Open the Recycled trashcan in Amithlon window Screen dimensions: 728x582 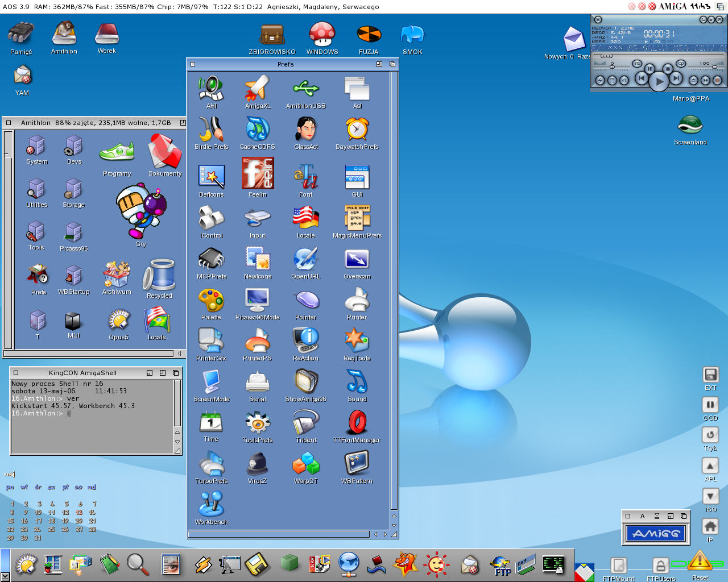(x=159, y=275)
